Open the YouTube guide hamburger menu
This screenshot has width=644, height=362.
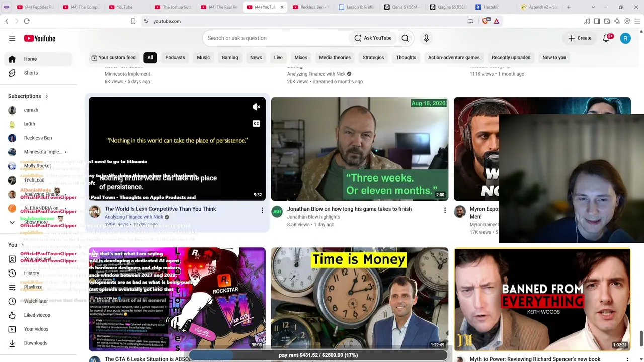[12, 38]
